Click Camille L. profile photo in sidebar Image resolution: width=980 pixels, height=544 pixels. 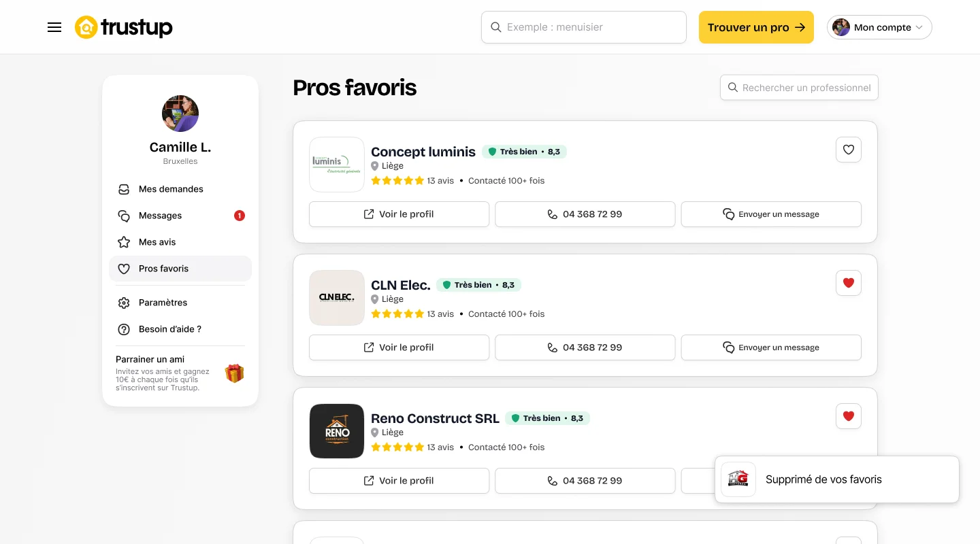coord(180,114)
